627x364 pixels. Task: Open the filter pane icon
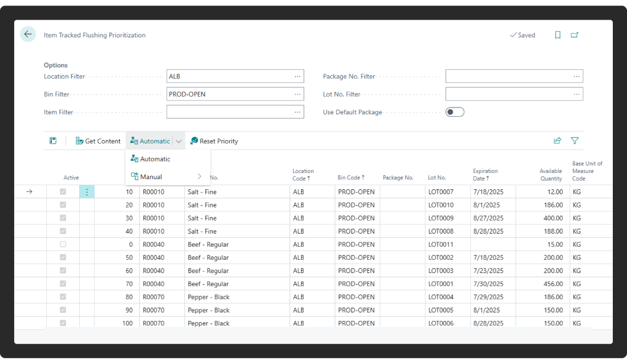pos(575,141)
